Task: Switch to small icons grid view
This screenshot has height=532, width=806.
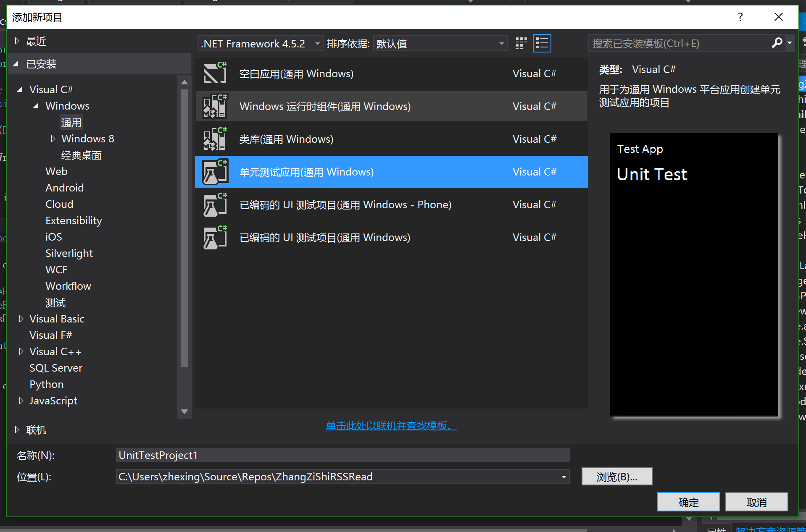Action: (521, 43)
